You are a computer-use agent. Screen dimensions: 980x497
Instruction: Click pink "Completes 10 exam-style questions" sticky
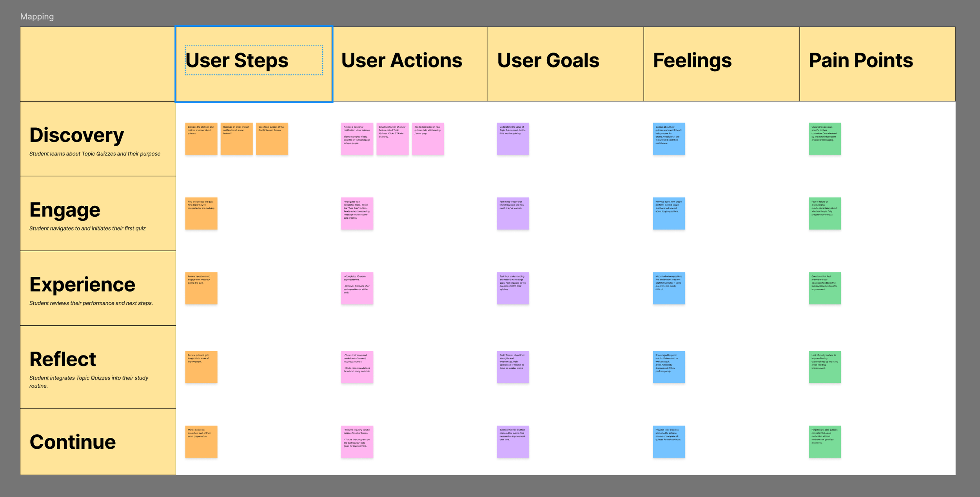point(357,288)
